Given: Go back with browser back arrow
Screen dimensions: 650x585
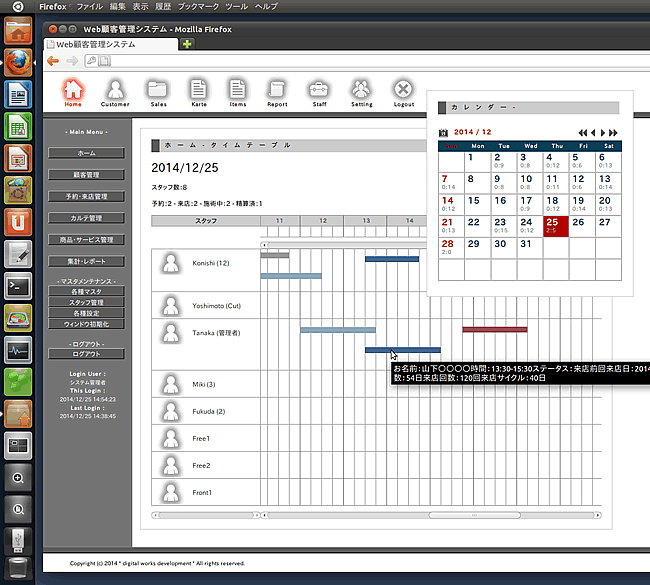Looking at the screenshot, I should point(53,61).
